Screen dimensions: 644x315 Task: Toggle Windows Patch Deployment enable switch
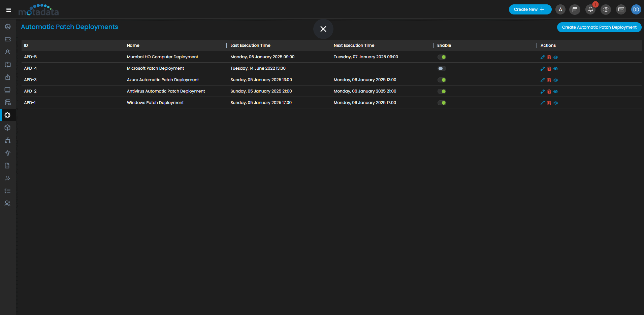click(442, 103)
